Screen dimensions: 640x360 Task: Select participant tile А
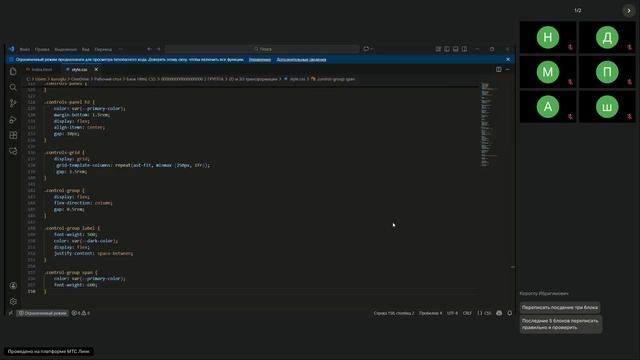point(548,107)
